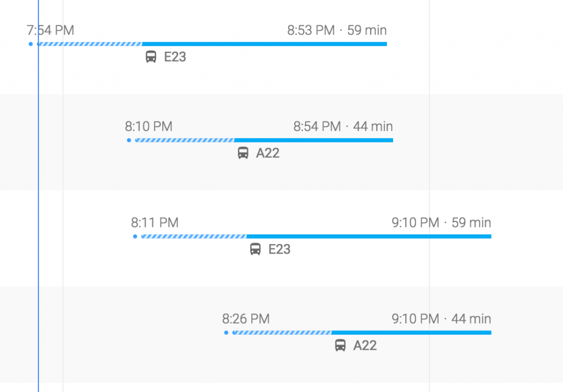The image size is (563, 392).
Task: Click the start dot of the 7:54 PM trip
Action: (31, 44)
